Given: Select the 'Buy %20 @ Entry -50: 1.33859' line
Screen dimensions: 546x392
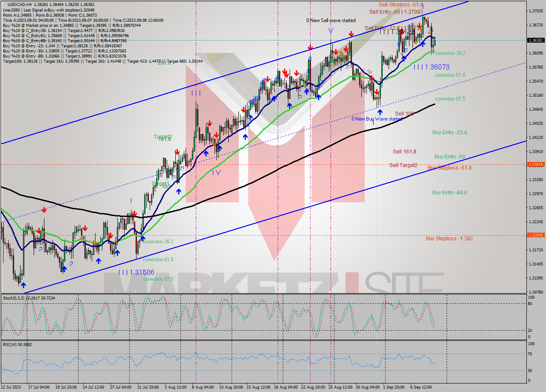Looking at the screenshot, I should click(x=64, y=51).
